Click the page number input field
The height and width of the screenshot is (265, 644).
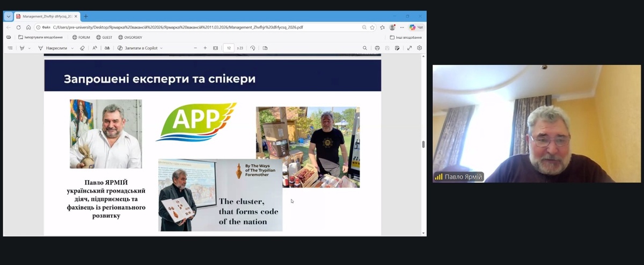(x=229, y=48)
